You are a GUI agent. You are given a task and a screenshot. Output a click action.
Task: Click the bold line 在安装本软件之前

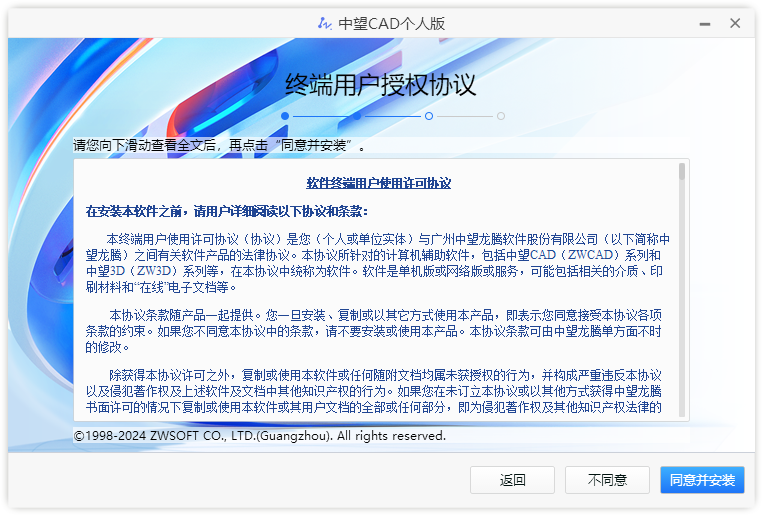coord(227,211)
